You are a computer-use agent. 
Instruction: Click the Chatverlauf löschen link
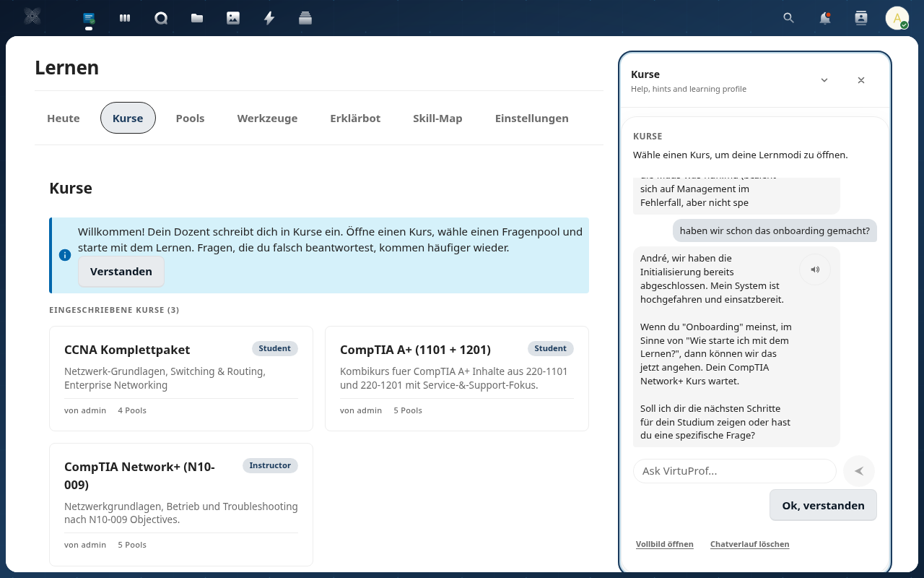749,544
